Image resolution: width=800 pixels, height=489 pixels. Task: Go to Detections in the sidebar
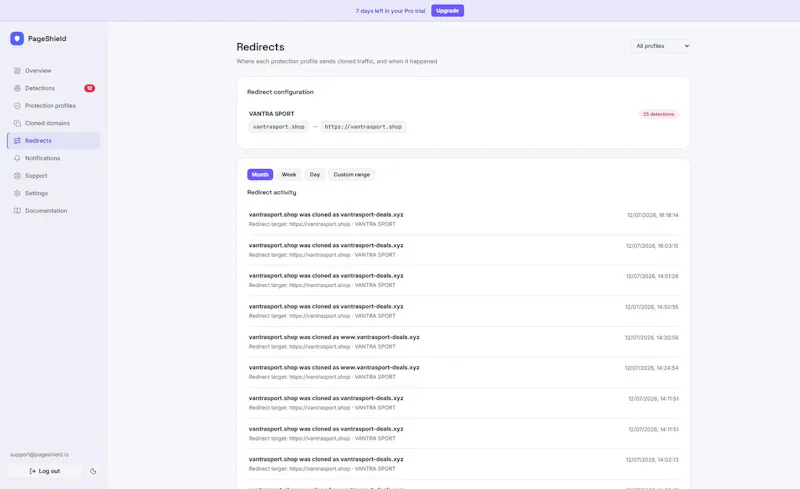[54, 88]
